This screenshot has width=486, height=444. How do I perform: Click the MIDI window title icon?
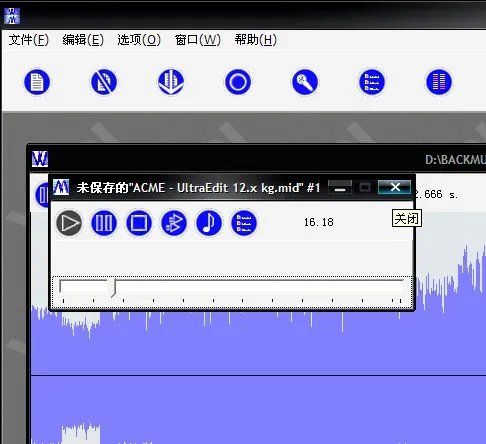coord(61,187)
